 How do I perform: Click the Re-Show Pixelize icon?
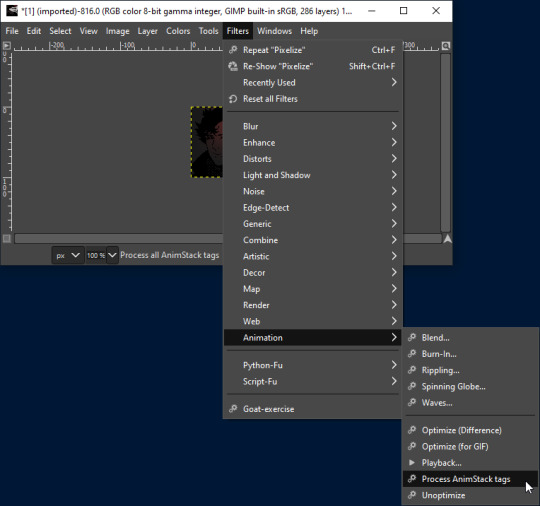click(x=233, y=66)
